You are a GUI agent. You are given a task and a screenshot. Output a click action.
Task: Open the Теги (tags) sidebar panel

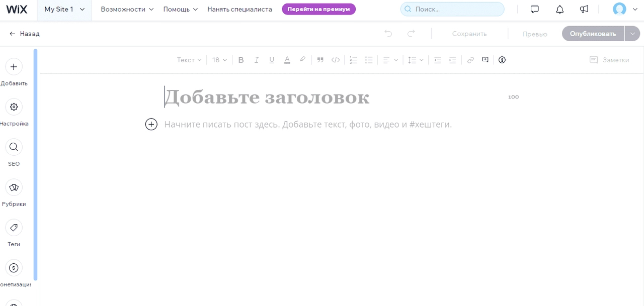click(14, 228)
